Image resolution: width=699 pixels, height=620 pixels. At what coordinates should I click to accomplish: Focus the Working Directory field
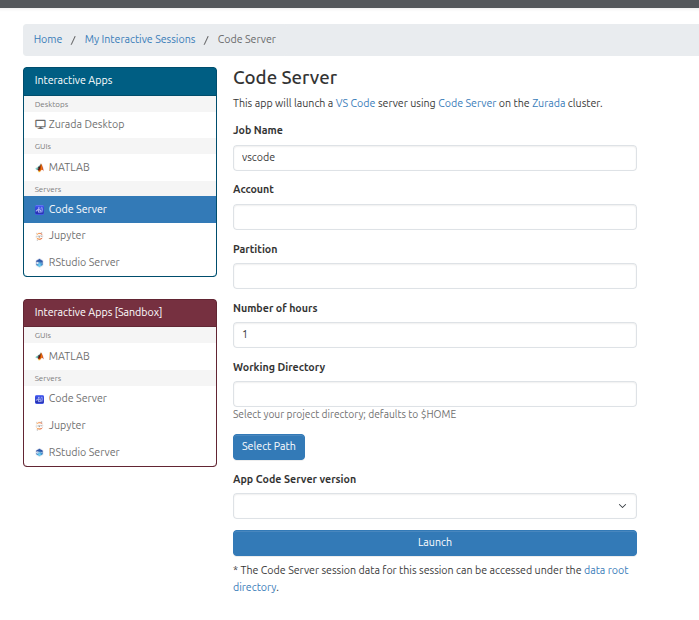[x=435, y=394]
